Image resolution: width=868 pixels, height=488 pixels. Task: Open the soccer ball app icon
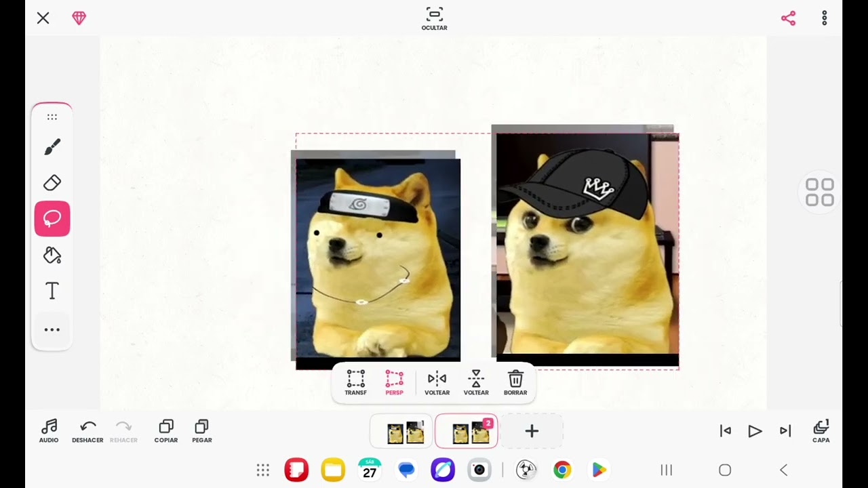point(526,470)
